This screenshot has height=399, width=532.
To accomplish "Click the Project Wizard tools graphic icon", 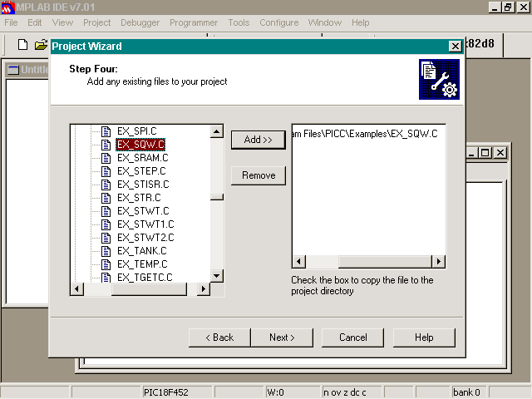I will 439,80.
